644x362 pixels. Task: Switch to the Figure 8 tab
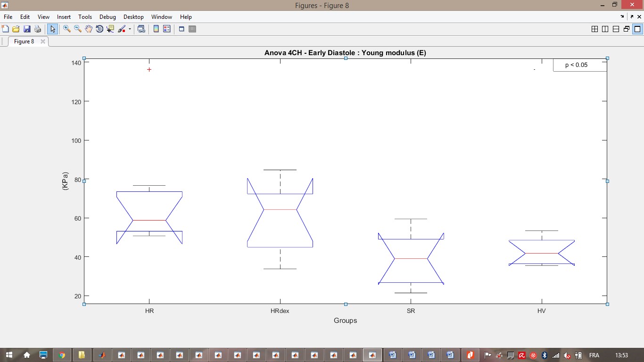click(24, 41)
